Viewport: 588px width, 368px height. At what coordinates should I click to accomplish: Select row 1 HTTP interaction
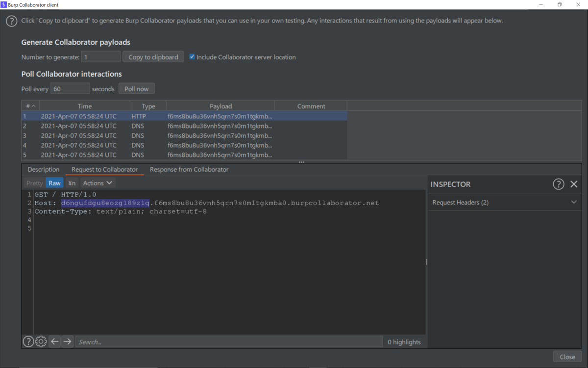pos(184,116)
